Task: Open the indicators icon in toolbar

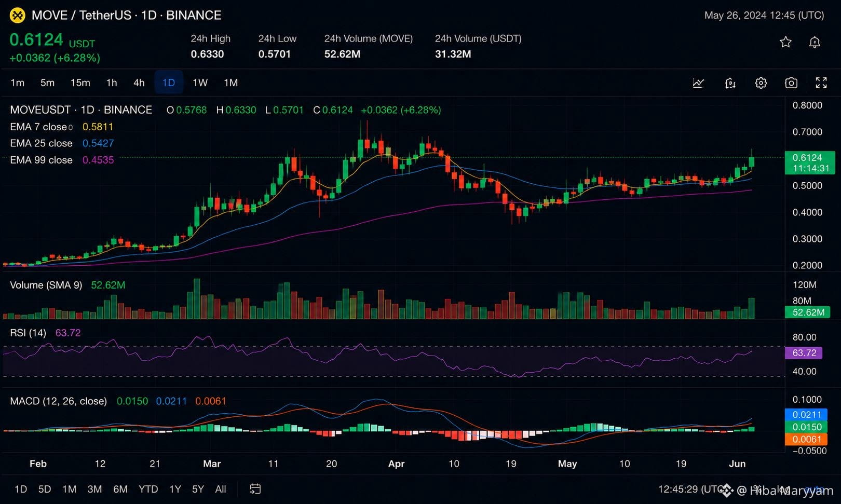Action: coord(730,83)
